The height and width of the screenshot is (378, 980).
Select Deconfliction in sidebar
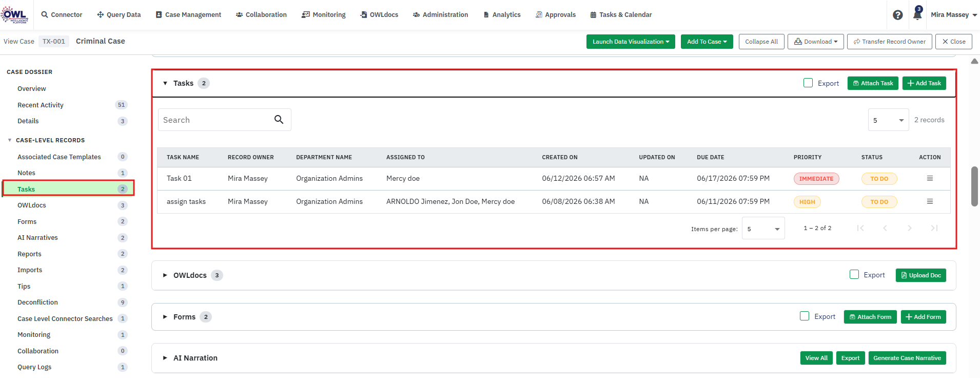click(37, 303)
